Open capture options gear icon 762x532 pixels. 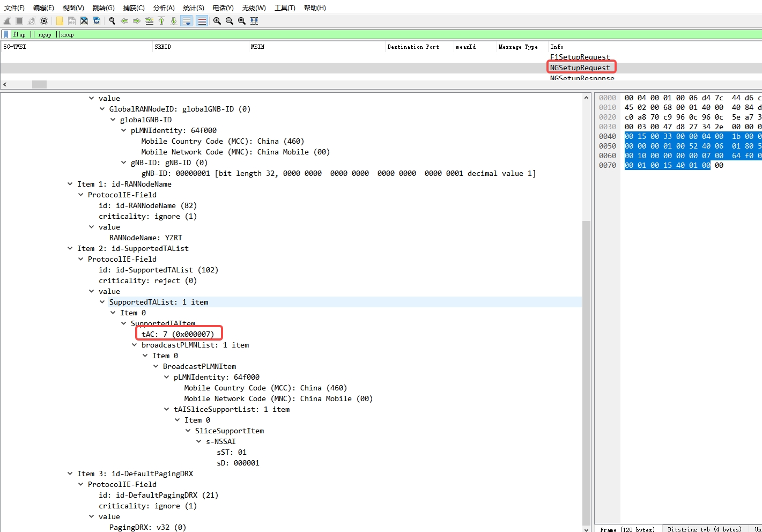coord(44,21)
